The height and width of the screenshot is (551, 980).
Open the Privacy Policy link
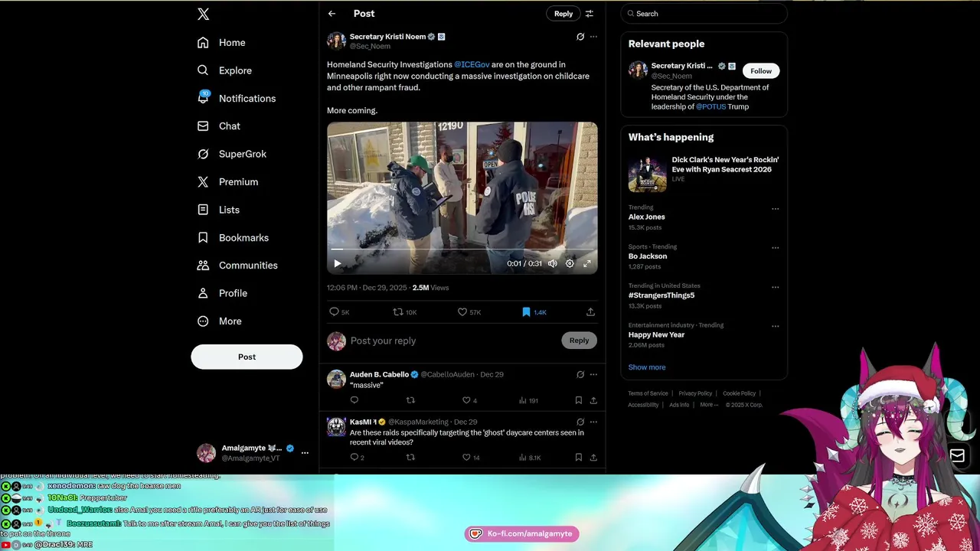pos(695,393)
